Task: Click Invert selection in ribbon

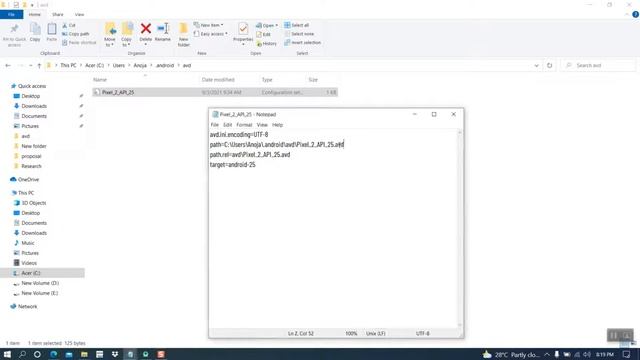Action: (302, 42)
